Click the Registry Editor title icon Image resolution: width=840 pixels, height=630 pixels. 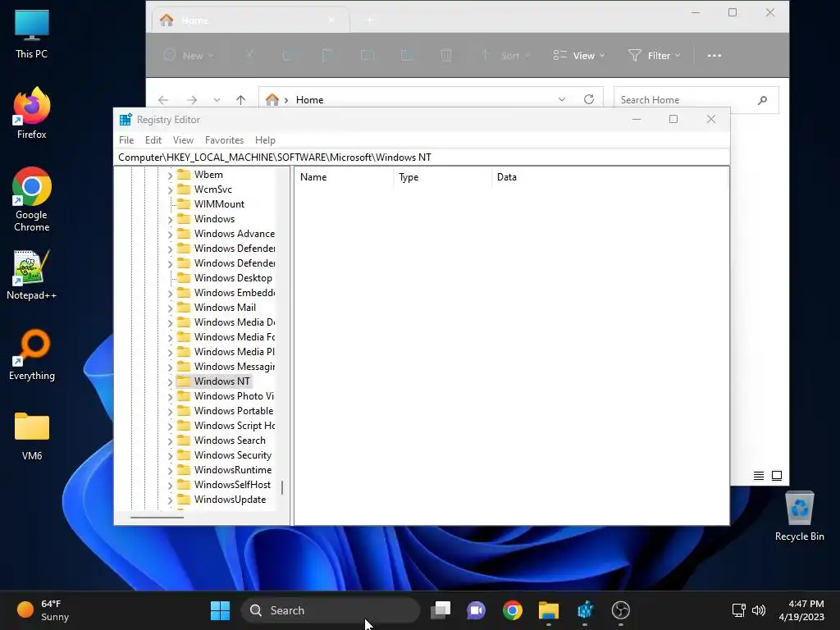point(126,120)
